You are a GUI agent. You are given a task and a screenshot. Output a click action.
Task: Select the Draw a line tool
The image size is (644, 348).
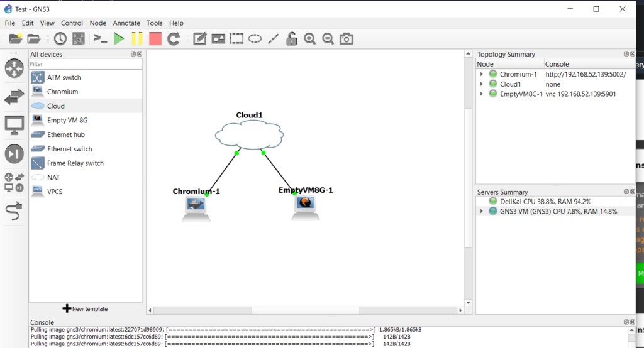click(x=273, y=39)
